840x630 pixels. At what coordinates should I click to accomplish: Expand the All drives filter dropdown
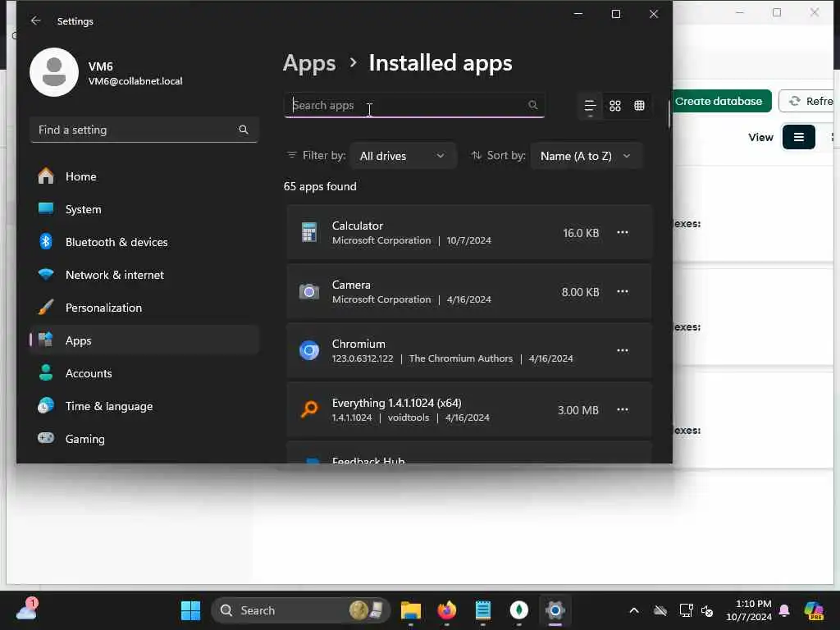pyautogui.click(x=403, y=156)
